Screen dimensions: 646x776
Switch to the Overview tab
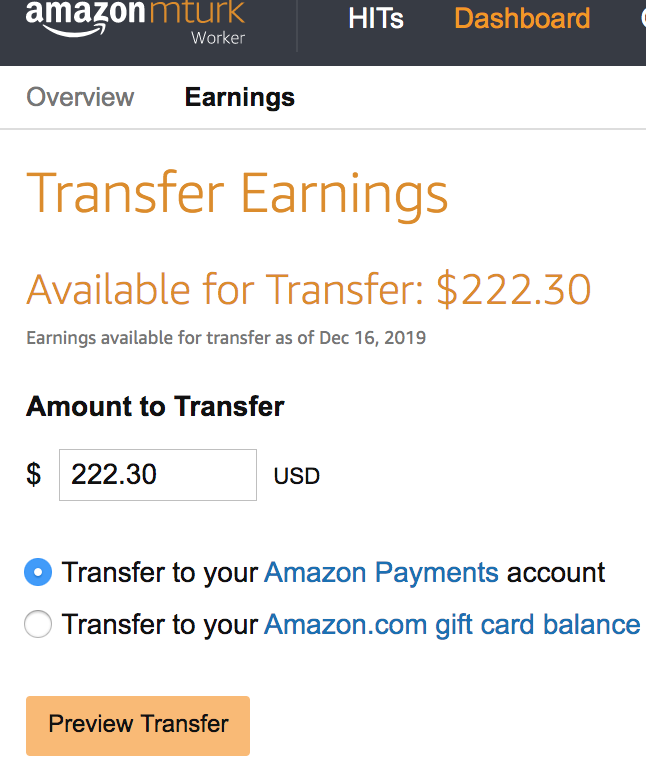coord(80,97)
